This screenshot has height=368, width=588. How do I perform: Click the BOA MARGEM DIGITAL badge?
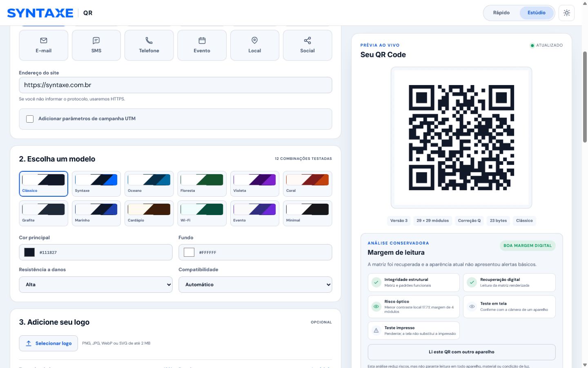(528, 246)
